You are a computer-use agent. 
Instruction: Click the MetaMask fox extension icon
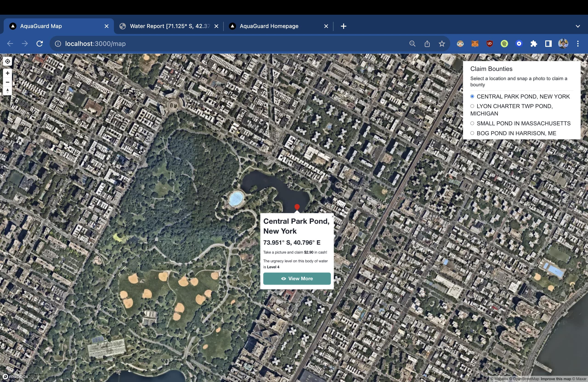(x=475, y=44)
